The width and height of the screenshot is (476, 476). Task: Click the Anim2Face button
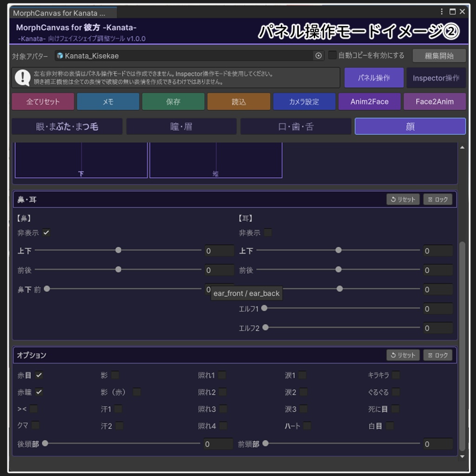[x=370, y=101]
